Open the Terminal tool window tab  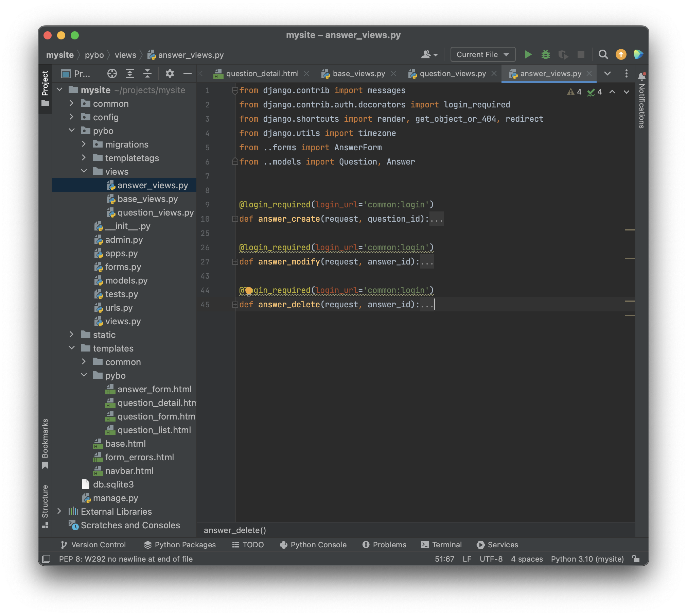point(441,545)
